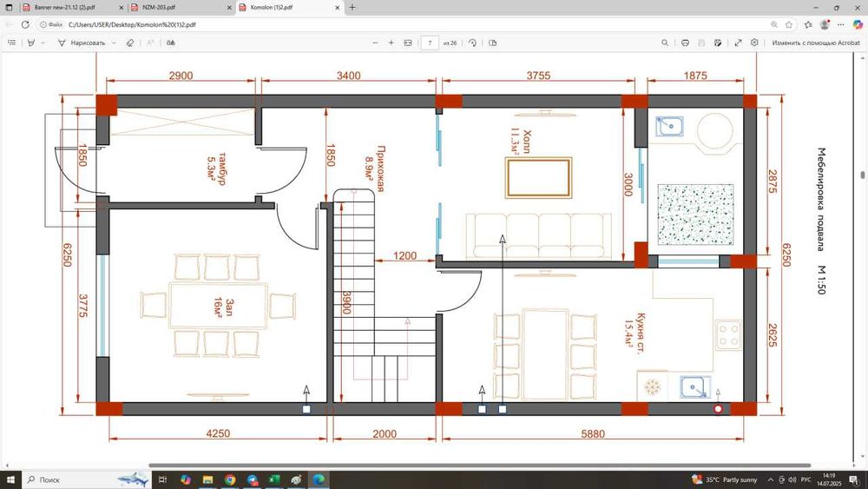Image resolution: width=868 pixels, height=489 pixels.
Task: Toggle the Нарисовать drawing tool
Action: [x=82, y=43]
